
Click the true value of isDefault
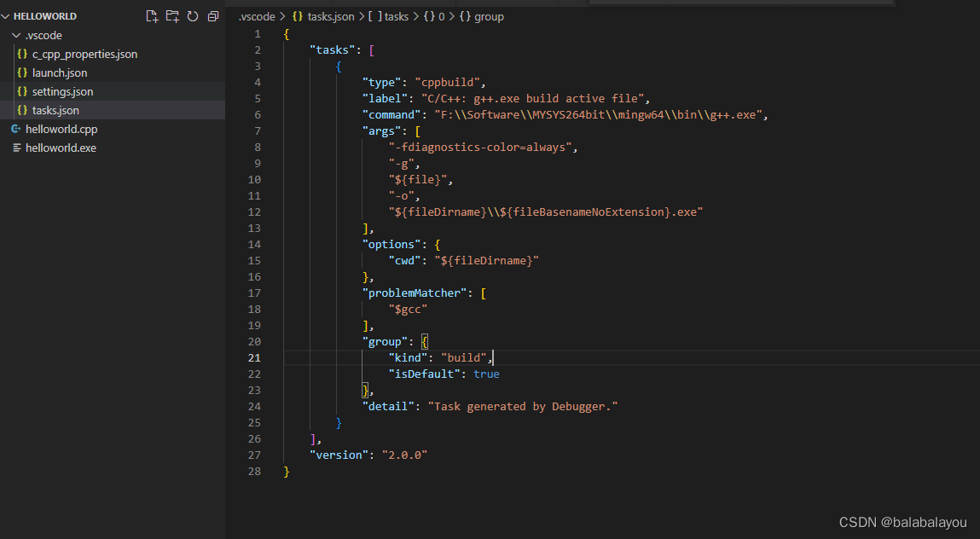[486, 374]
